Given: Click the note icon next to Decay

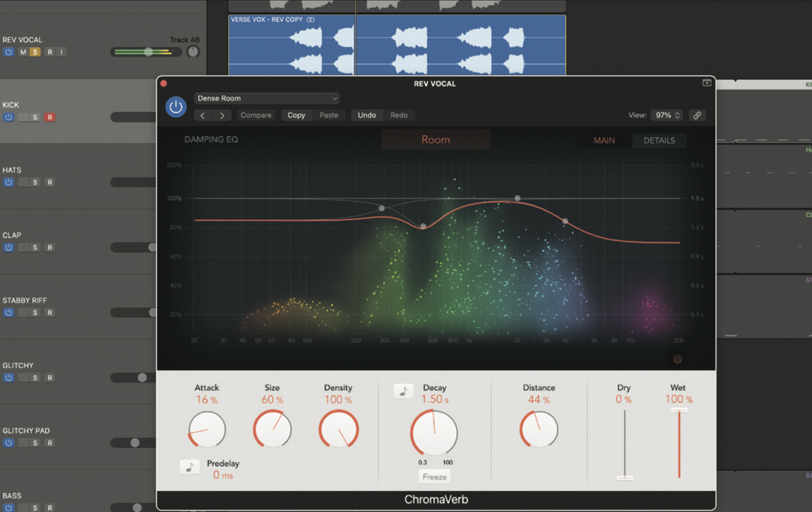Looking at the screenshot, I should (x=404, y=391).
